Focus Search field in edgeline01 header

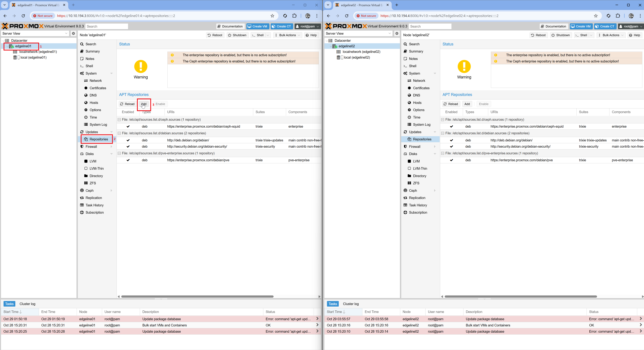107,26
